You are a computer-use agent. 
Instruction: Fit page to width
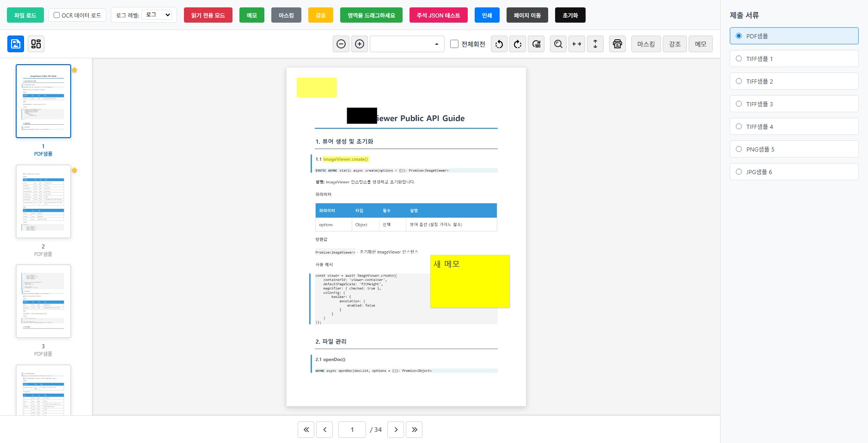click(577, 44)
